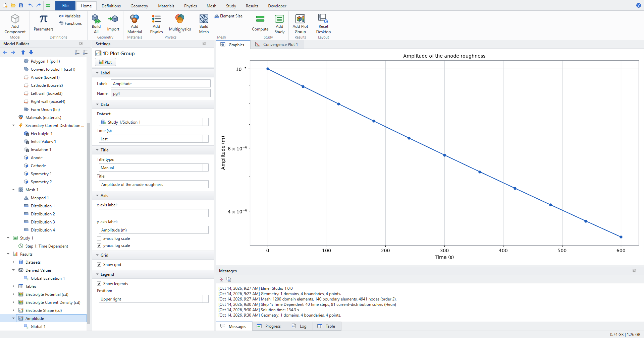Collapse the Mesh 1 tree node
Viewport: 644px width, 338px height.
pos(13,190)
